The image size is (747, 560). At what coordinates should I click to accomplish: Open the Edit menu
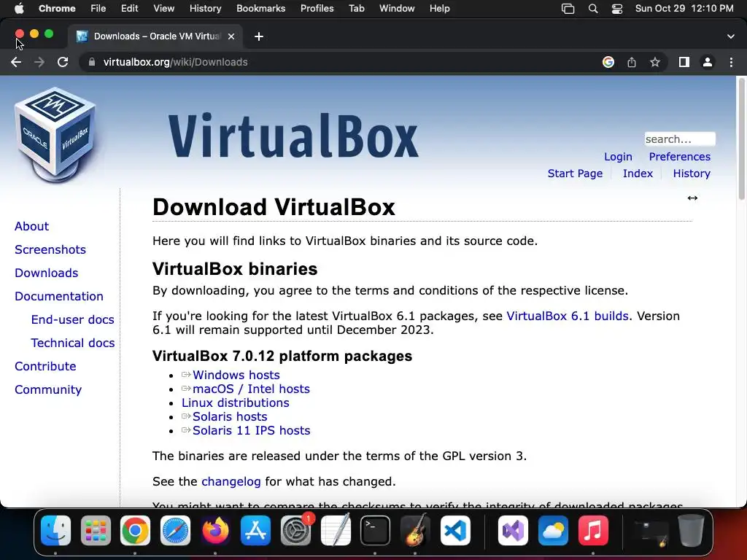(129, 9)
